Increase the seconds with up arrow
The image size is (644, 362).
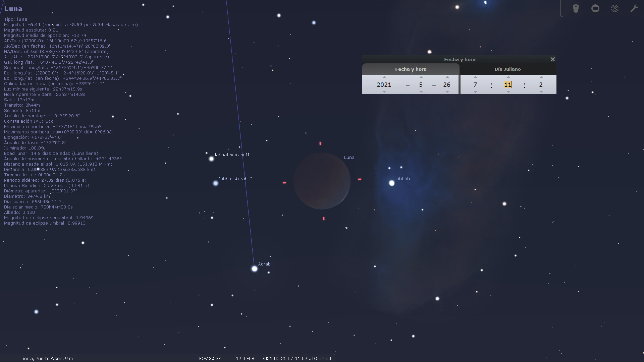click(541, 77)
